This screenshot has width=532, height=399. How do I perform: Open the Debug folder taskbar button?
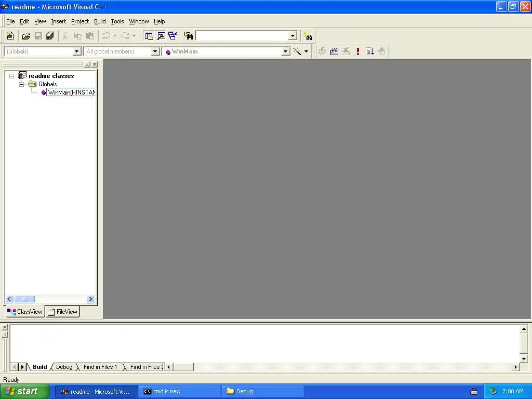pyautogui.click(x=262, y=391)
